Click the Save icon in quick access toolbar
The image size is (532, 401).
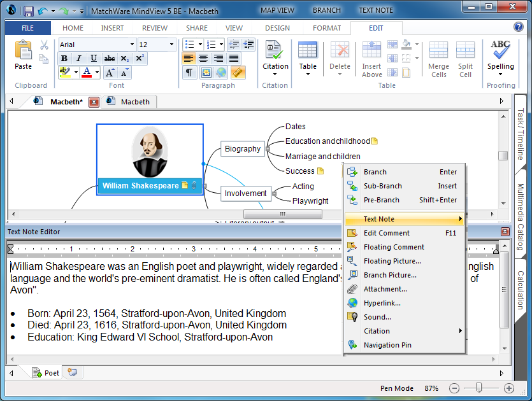[x=29, y=11]
